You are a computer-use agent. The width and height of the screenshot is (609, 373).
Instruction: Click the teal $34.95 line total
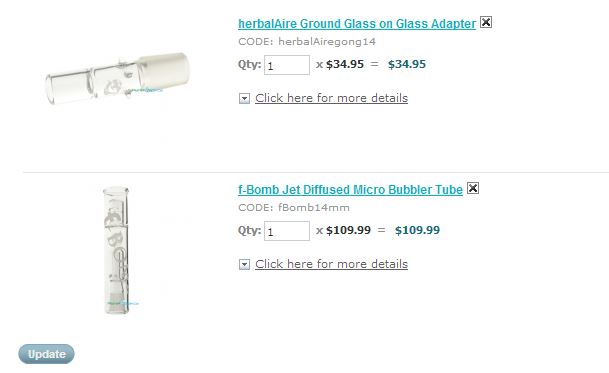[x=407, y=64]
